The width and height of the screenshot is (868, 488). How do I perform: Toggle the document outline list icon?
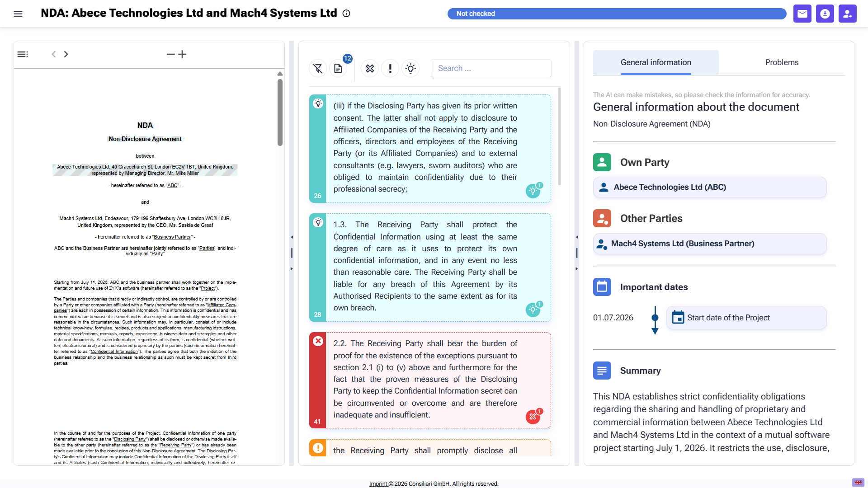(x=23, y=54)
